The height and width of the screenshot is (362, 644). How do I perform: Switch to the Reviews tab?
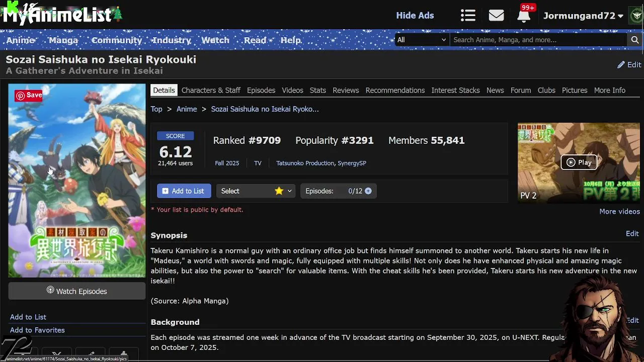click(346, 90)
